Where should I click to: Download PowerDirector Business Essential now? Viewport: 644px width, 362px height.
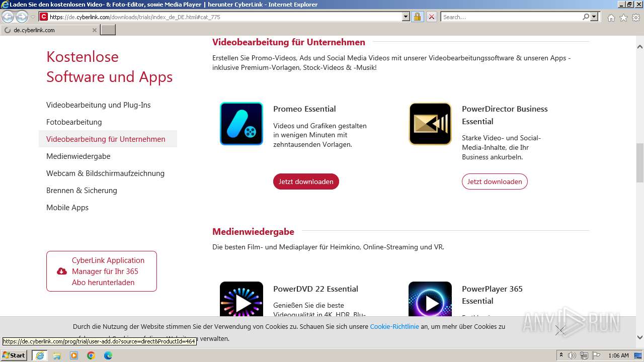pyautogui.click(x=495, y=182)
